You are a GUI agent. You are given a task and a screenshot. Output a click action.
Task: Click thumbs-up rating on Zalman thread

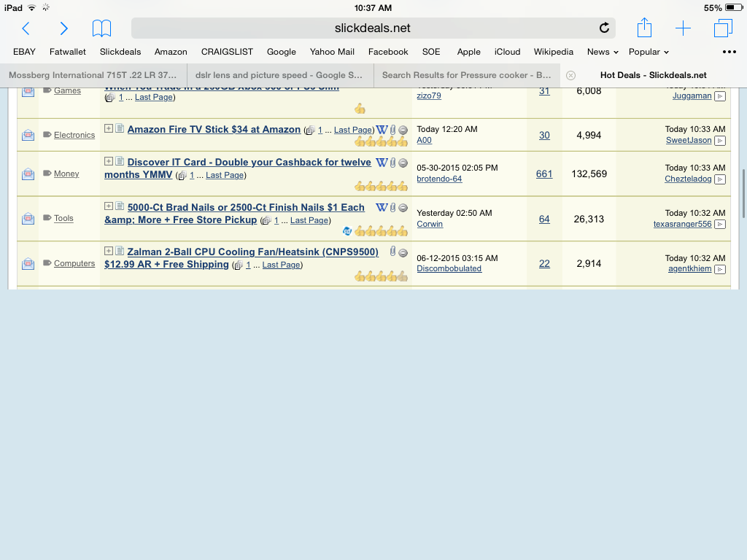pos(381,276)
